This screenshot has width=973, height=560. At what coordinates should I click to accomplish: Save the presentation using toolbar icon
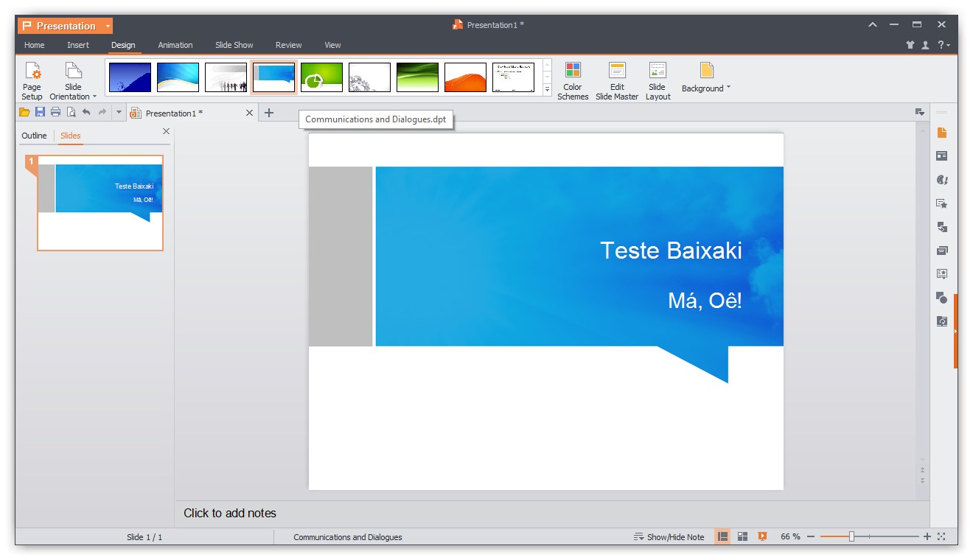40,112
